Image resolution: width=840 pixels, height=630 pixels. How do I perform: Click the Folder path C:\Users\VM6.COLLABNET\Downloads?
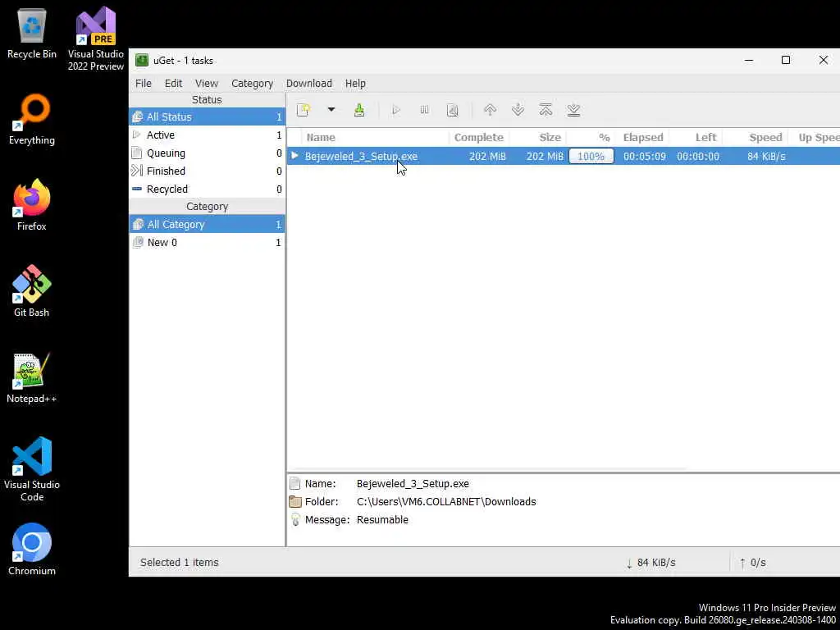pyautogui.click(x=446, y=502)
